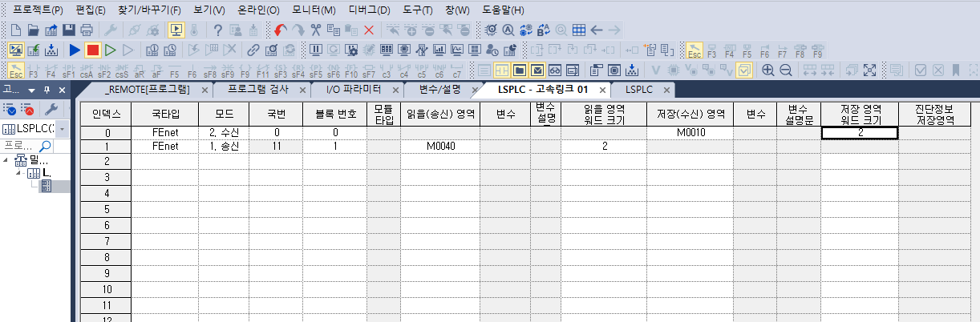
Task: Open the LSPLC combo box dropdown
Action: (x=63, y=128)
